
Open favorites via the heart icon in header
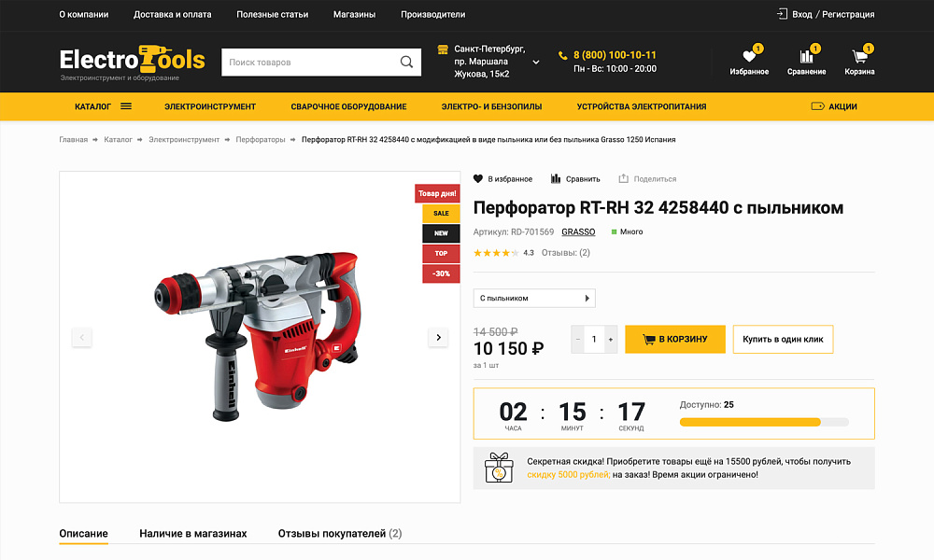tap(748, 57)
